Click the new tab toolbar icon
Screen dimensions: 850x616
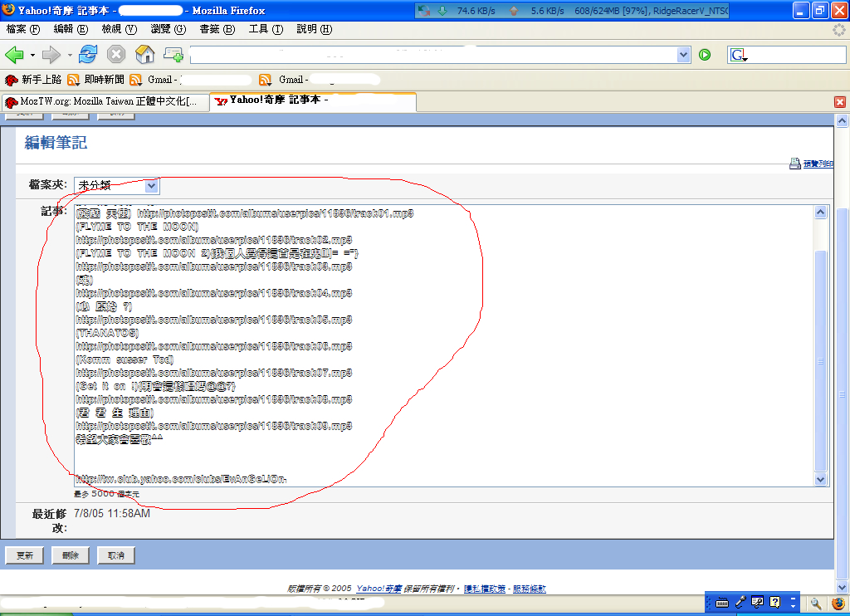click(x=173, y=54)
